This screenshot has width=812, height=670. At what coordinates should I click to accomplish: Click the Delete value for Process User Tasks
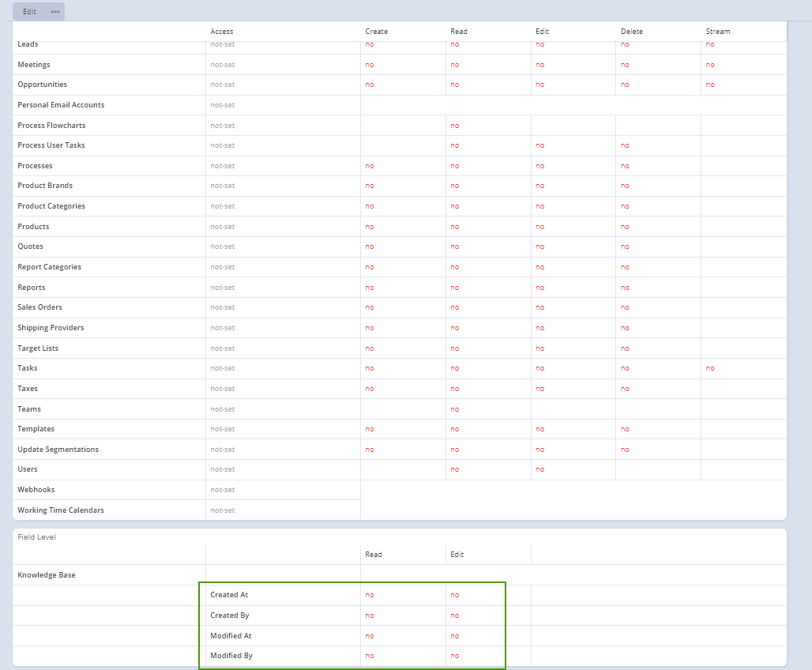[x=625, y=145]
